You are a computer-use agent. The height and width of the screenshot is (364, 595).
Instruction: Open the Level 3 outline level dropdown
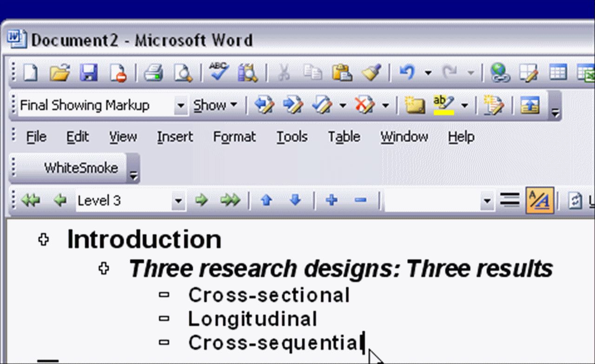[x=178, y=201]
